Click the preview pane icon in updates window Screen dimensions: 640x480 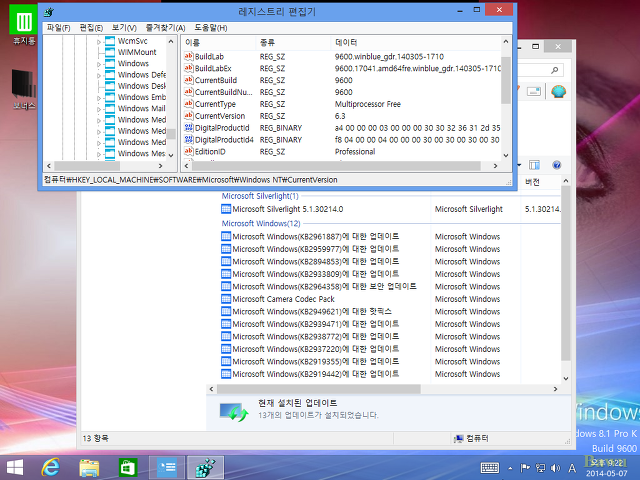tap(534, 165)
